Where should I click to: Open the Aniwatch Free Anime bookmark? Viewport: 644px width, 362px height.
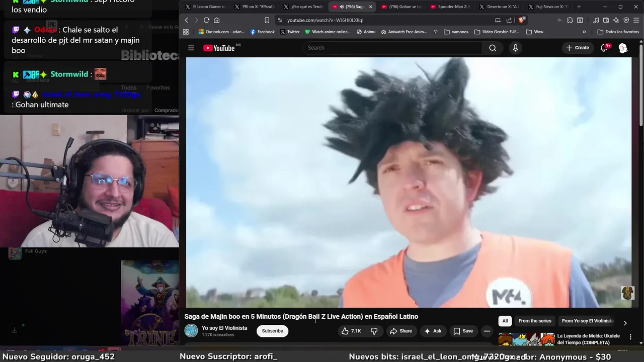click(404, 32)
